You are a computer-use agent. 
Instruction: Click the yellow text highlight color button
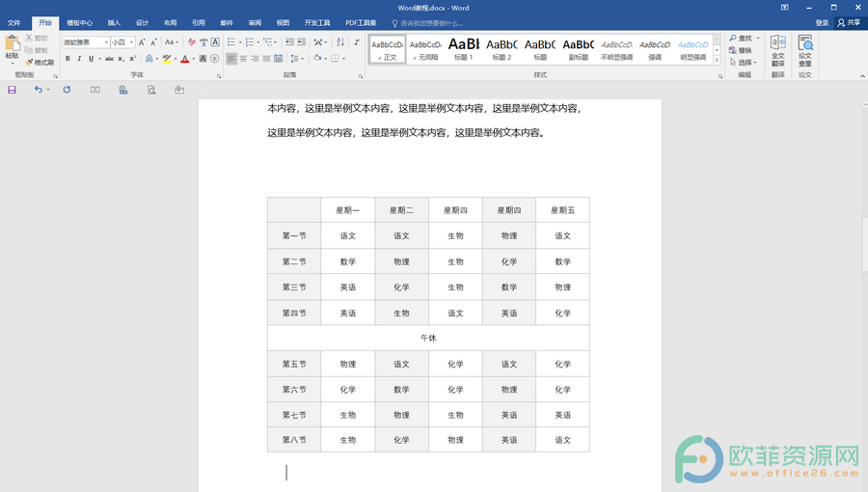coord(166,58)
